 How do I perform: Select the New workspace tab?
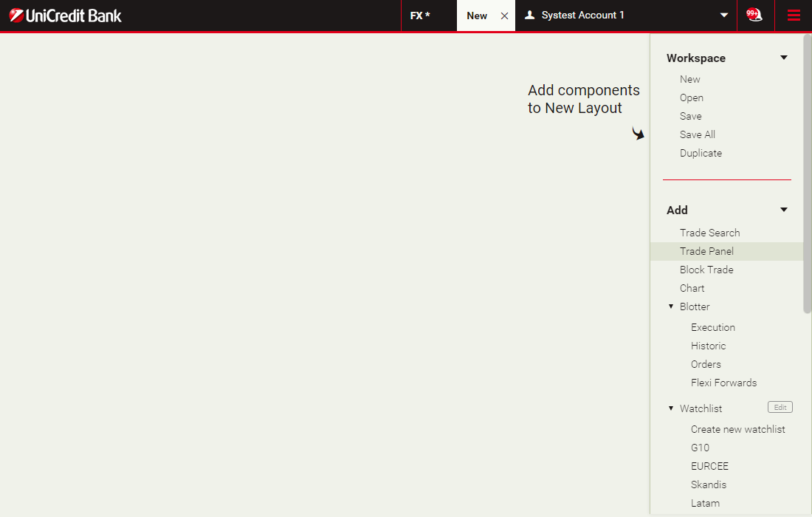(477, 16)
